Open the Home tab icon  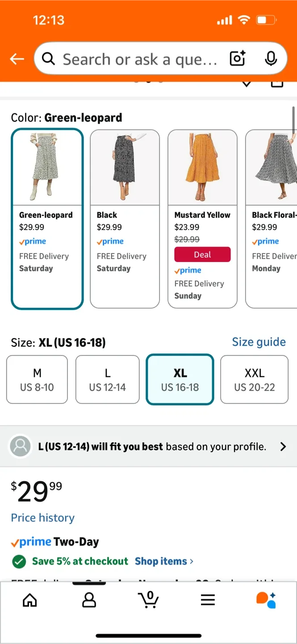(x=29, y=600)
